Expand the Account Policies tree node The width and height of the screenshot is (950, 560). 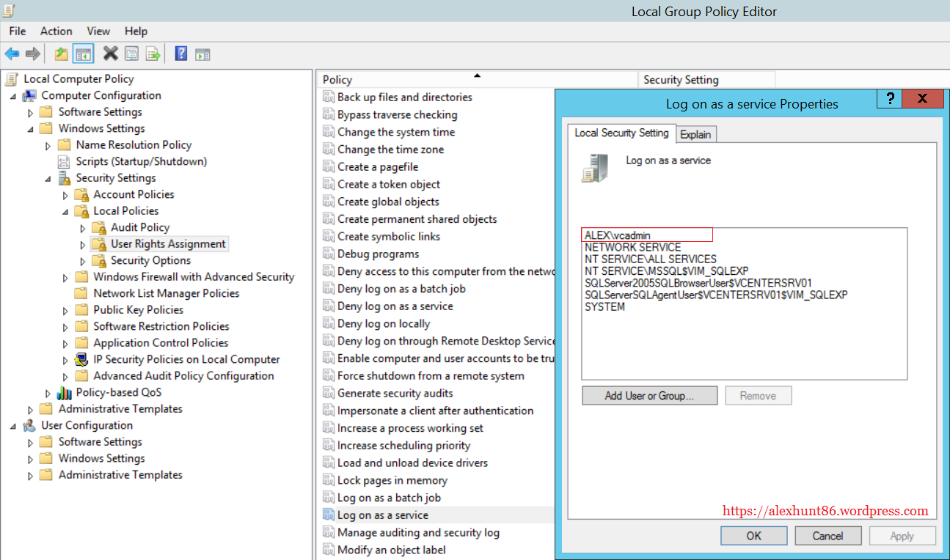point(65,195)
